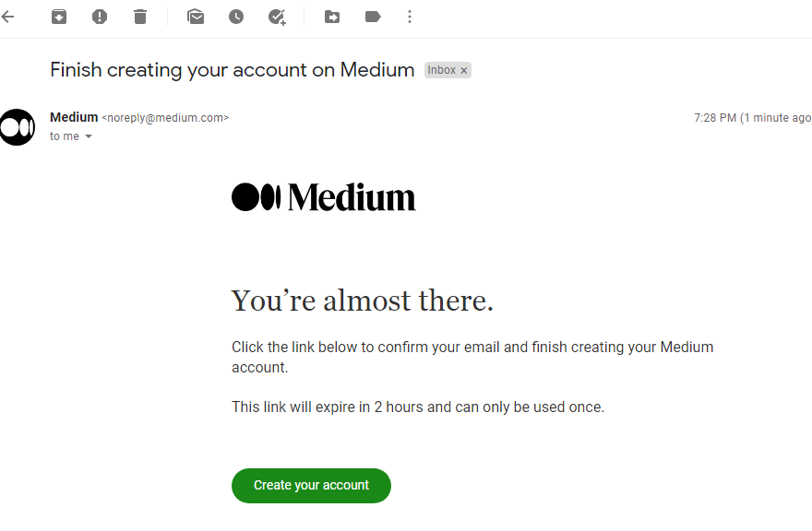Delete the email with trash icon
This screenshot has width=812, height=531.
[x=140, y=18]
